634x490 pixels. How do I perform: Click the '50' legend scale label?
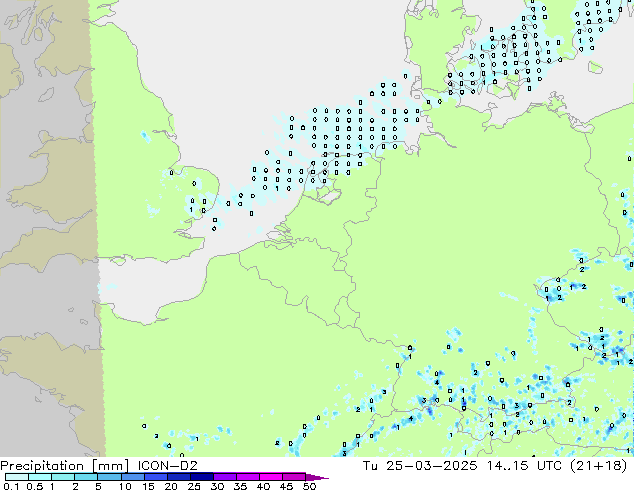[309, 486]
